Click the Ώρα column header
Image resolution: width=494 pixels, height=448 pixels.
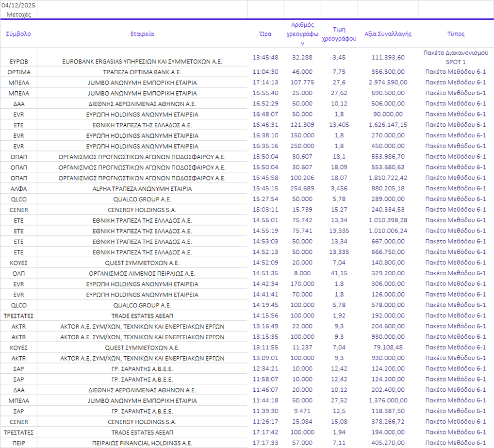click(x=265, y=34)
